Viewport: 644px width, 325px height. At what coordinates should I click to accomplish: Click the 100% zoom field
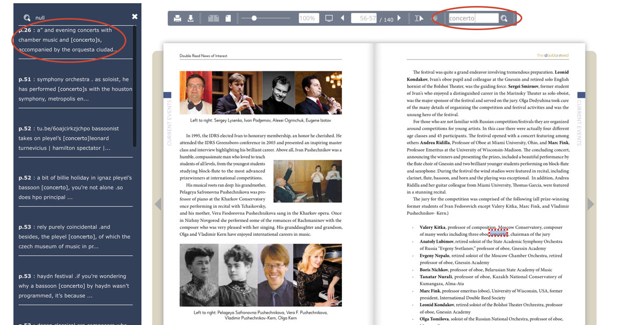pyautogui.click(x=309, y=18)
